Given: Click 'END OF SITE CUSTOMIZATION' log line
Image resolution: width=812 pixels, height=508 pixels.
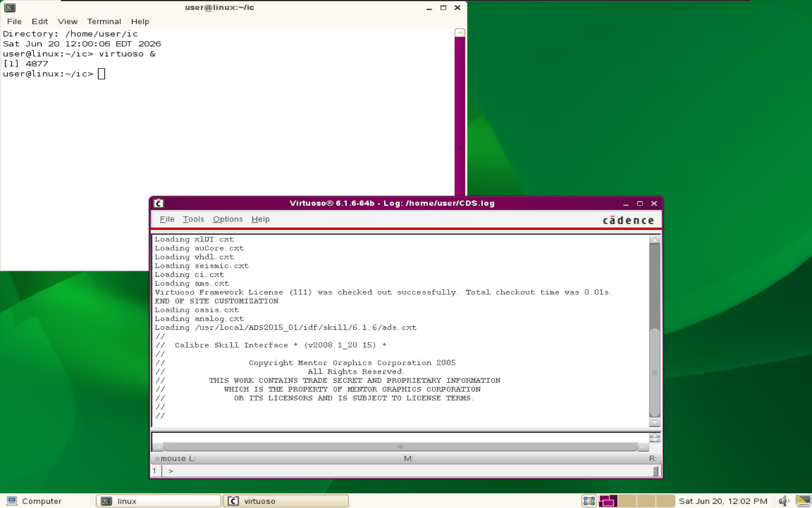Looking at the screenshot, I should (217, 301).
